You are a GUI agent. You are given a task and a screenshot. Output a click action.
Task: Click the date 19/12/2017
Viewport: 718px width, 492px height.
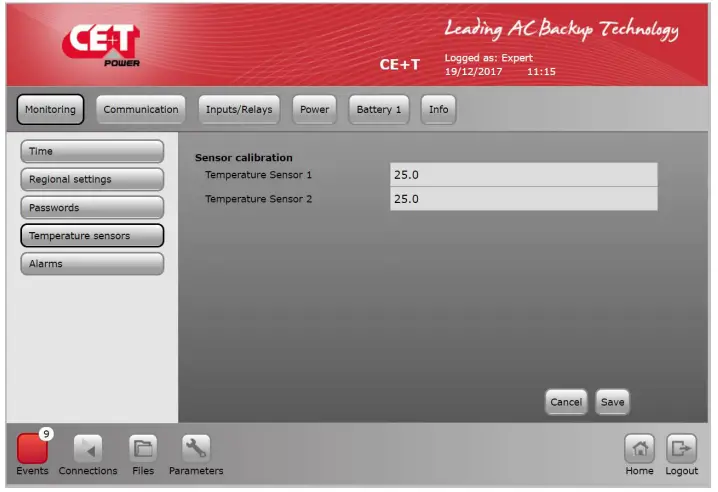point(473,72)
